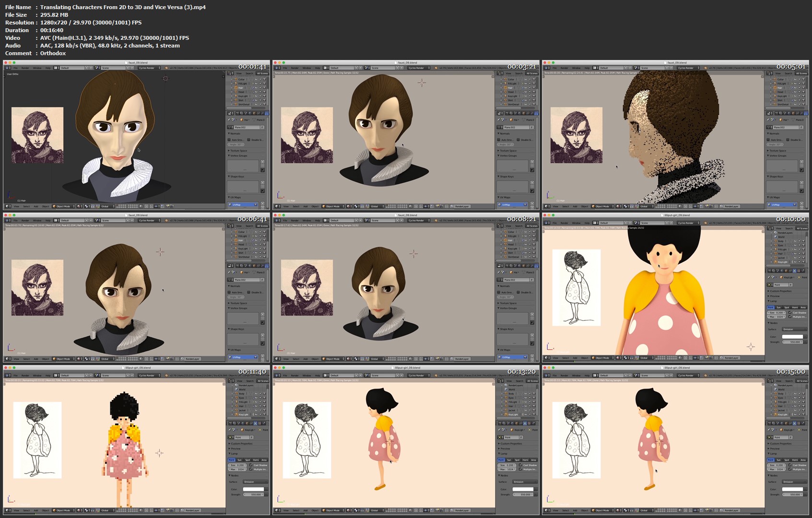Toggle Jacket render camera icon in 00:15:00 outliner

803,410
